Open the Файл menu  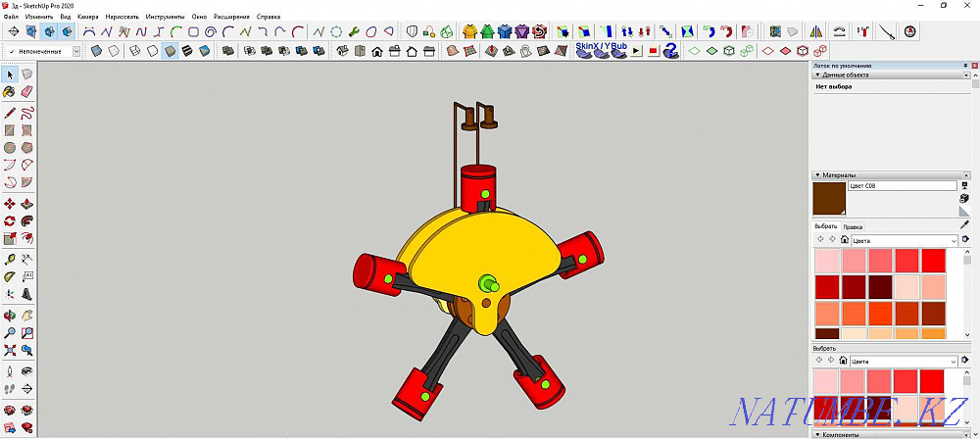(11, 17)
